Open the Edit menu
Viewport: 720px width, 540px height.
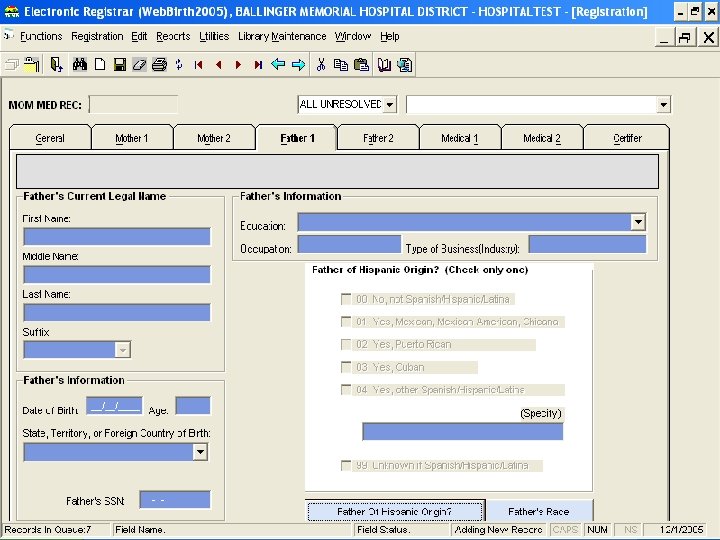point(139,36)
